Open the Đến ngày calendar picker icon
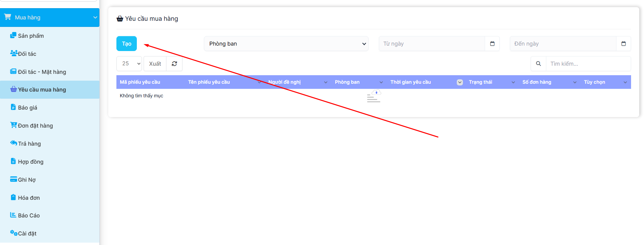The width and height of the screenshot is (644, 245). pos(623,44)
